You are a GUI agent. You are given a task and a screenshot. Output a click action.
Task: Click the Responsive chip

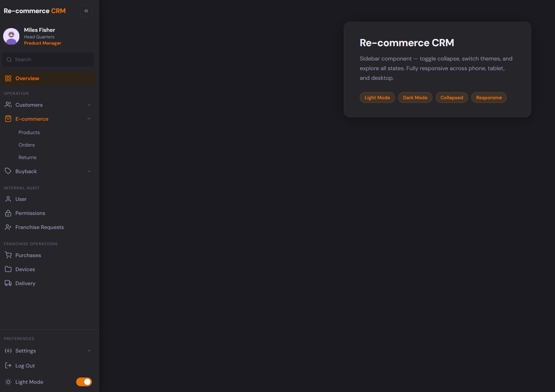point(489,97)
